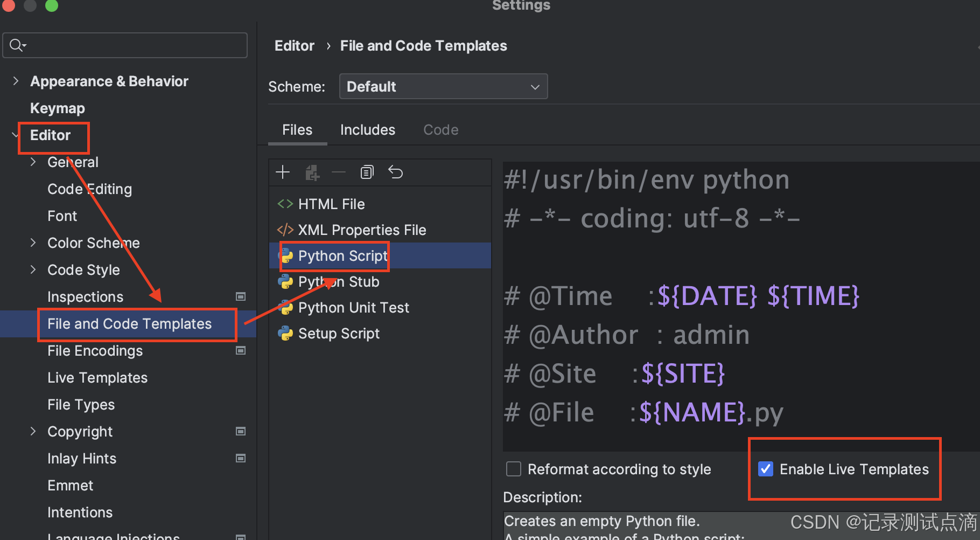Image resolution: width=980 pixels, height=540 pixels.
Task: Select the Setup Script template
Action: [338, 333]
